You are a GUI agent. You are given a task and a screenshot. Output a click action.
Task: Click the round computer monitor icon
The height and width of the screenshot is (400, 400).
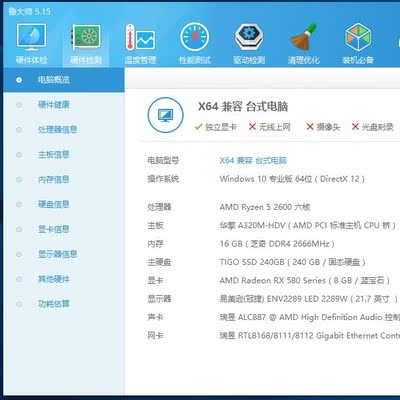click(165, 115)
